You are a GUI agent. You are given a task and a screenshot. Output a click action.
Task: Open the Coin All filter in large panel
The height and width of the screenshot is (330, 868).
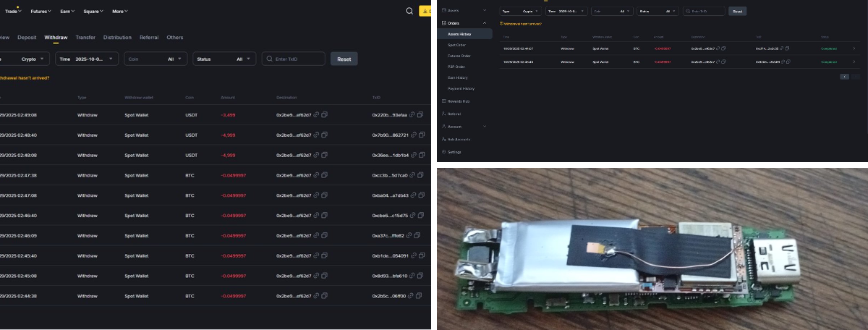(x=156, y=59)
